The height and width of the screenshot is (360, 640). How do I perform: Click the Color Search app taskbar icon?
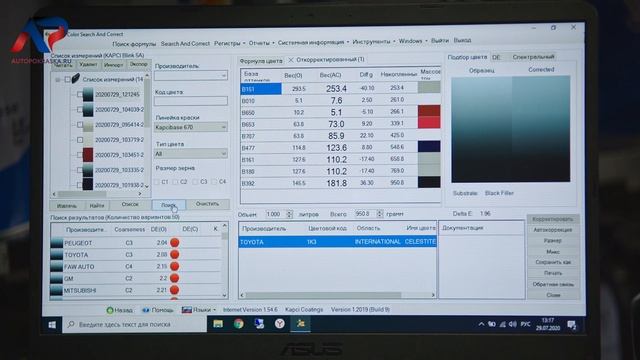pyautogui.click(x=301, y=324)
